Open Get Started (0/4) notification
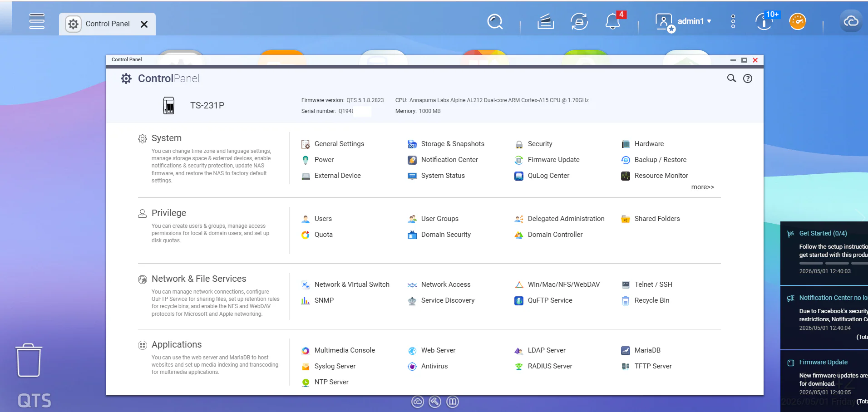868x412 pixels. pyautogui.click(x=824, y=252)
